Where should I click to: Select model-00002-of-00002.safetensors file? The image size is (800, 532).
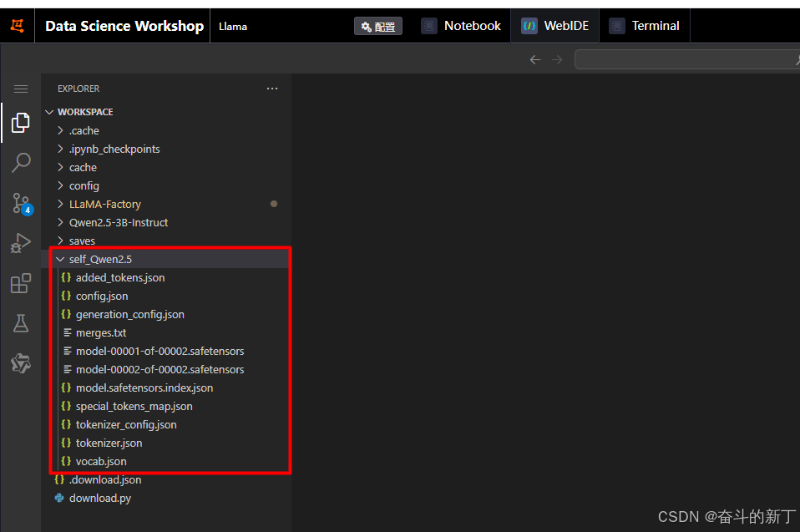(x=166, y=369)
